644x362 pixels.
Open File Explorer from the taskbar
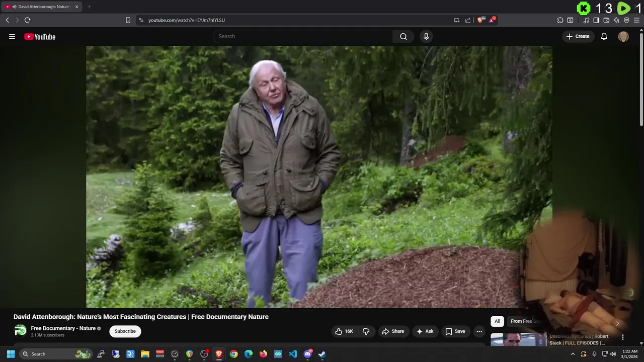coord(145,354)
